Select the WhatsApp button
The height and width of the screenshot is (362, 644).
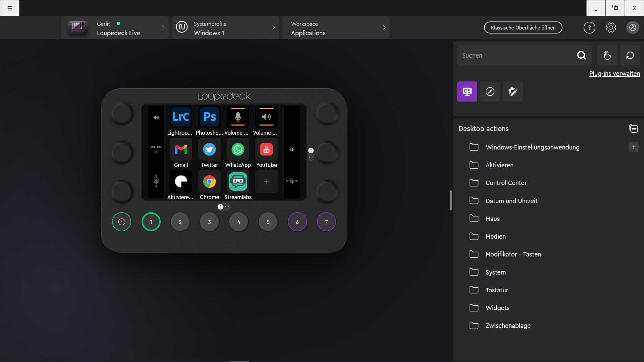[238, 149]
